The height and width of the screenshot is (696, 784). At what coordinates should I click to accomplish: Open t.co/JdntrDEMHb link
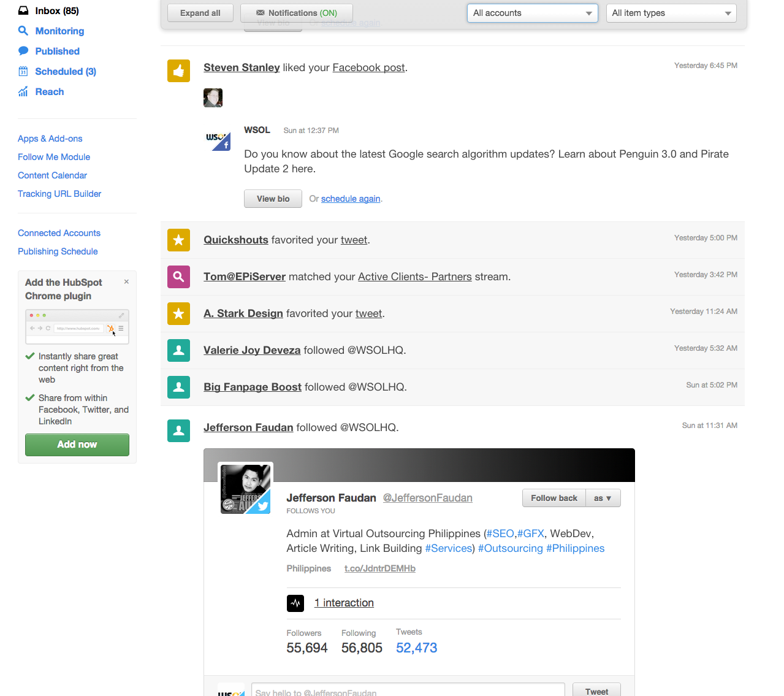coord(380,568)
